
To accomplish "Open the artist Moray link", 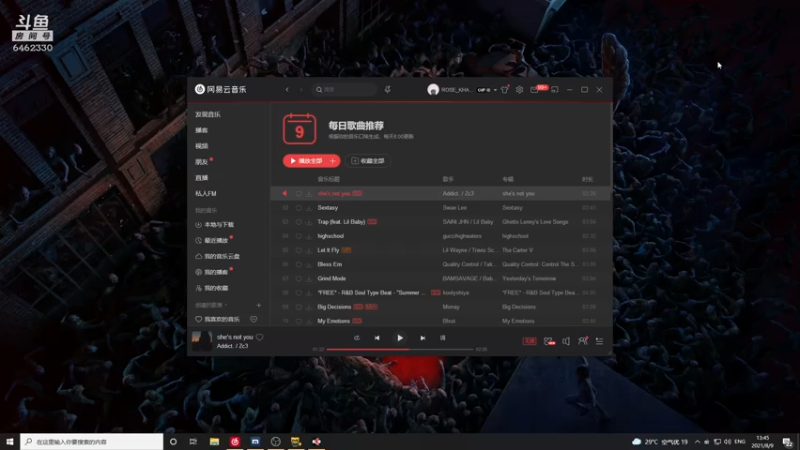I will pyautogui.click(x=451, y=307).
